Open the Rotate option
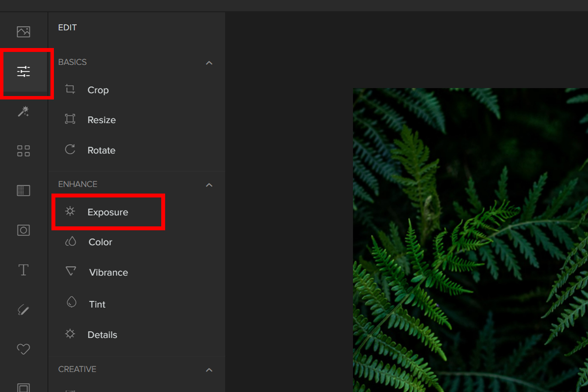This screenshot has width=588, height=392. pos(101,150)
